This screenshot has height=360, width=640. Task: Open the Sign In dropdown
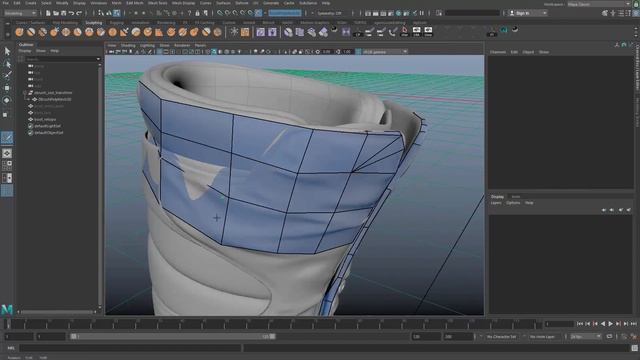click(528, 13)
